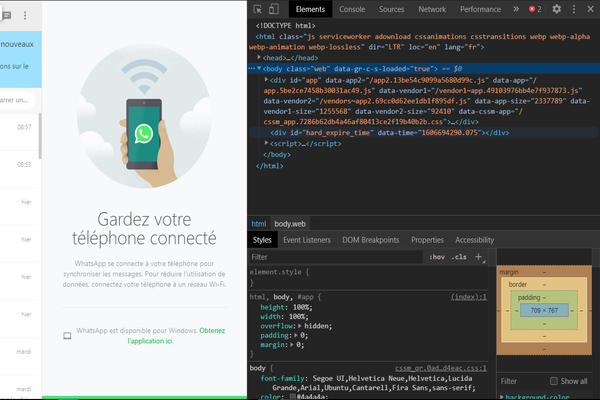Click the WhatsApp chat list scrollbar
The height and width of the screenshot is (400, 600).
pos(40,136)
